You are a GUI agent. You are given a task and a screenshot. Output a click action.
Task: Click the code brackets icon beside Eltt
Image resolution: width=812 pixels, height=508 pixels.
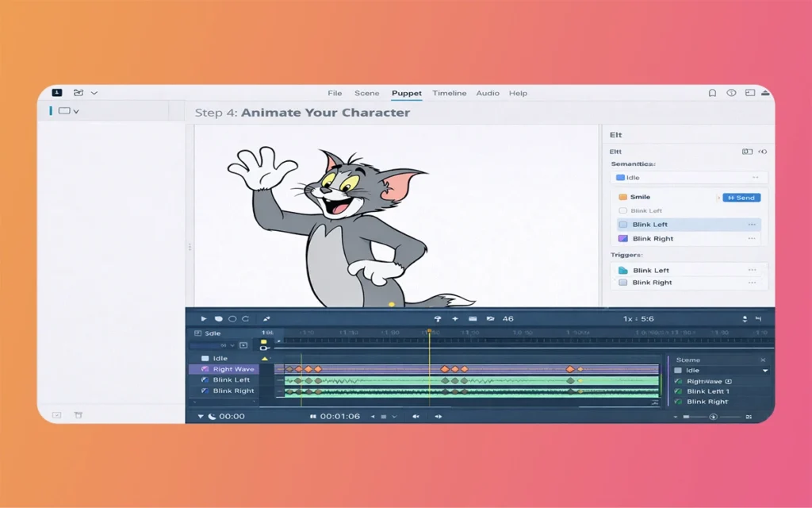pyautogui.click(x=763, y=151)
